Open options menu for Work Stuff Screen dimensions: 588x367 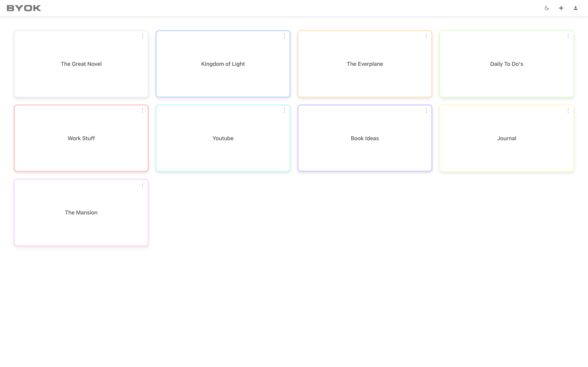[x=143, y=110]
